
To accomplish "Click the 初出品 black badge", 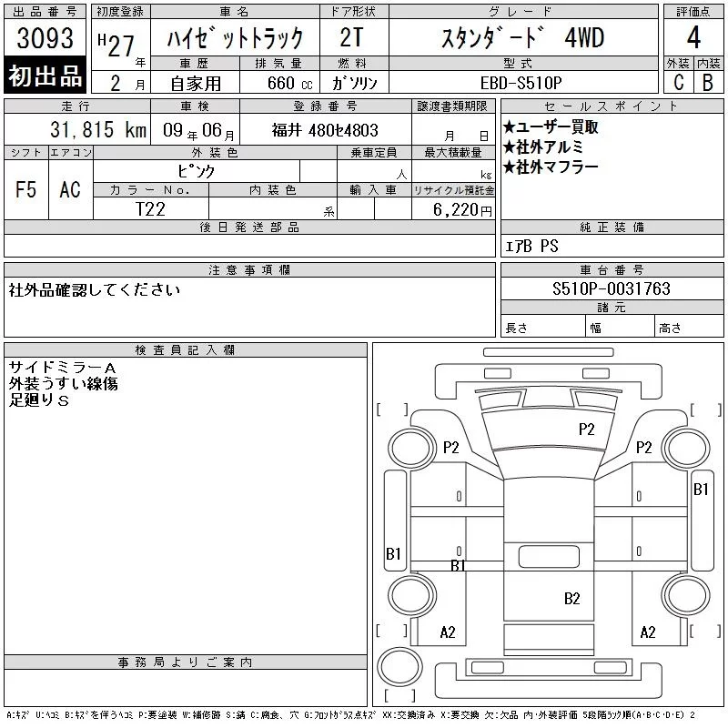I will 45,76.
